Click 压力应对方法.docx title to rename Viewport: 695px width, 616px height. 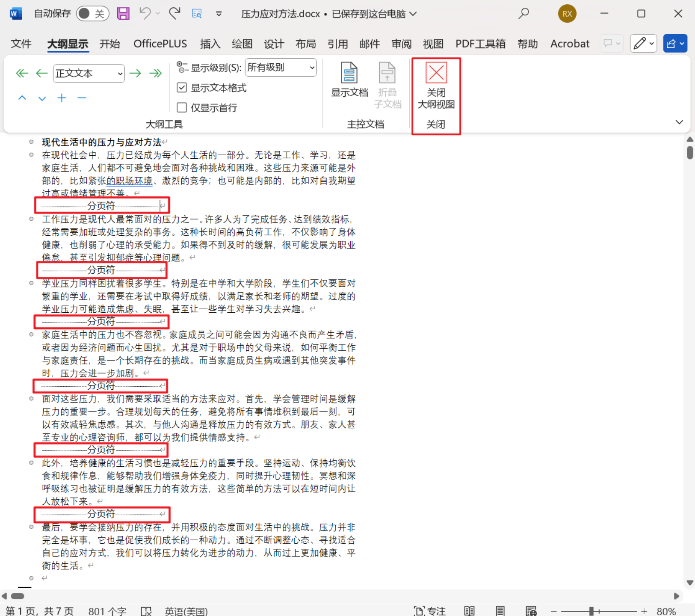coord(280,13)
